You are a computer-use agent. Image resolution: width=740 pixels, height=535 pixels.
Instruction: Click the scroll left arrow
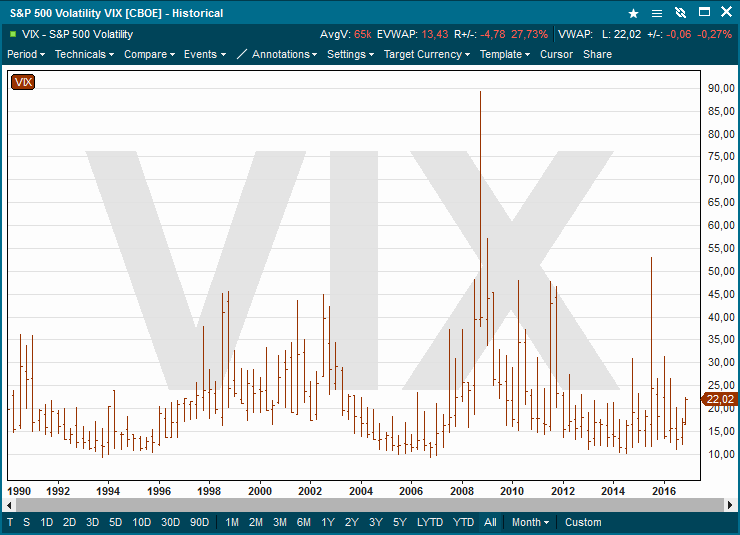pyautogui.click(x=9, y=505)
